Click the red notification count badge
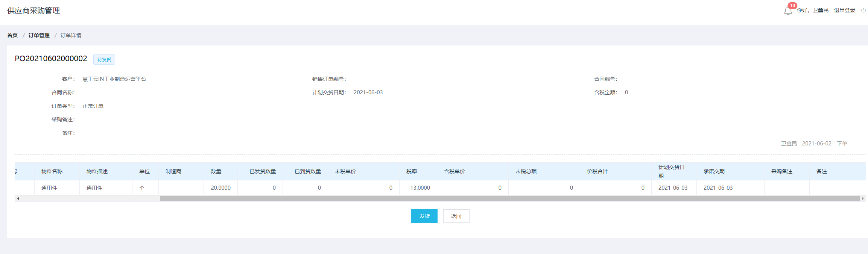Image resolution: width=868 pixels, height=254 pixels. (x=792, y=6)
